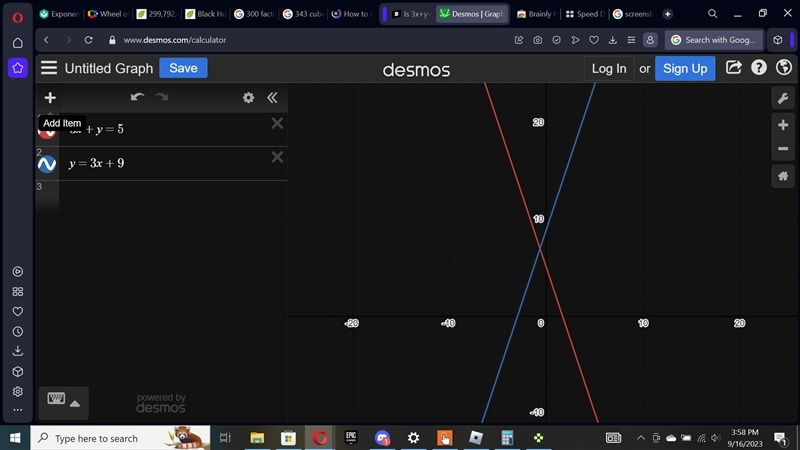Viewport: 800px width, 450px height.
Task: Switch to the 343 cube tab
Action: (303, 14)
